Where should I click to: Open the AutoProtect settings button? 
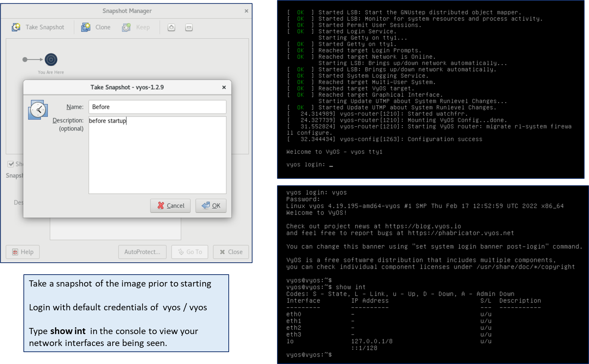[142, 252]
